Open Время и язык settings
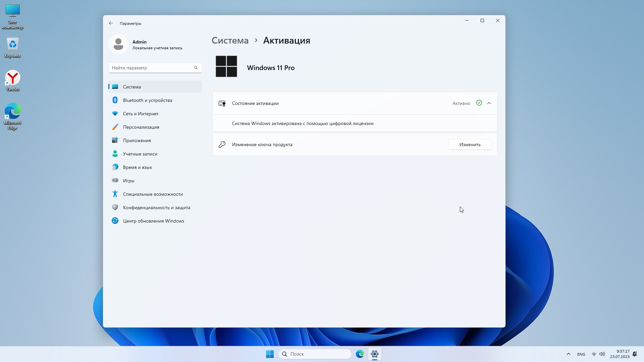The height and width of the screenshot is (362, 644). click(138, 167)
